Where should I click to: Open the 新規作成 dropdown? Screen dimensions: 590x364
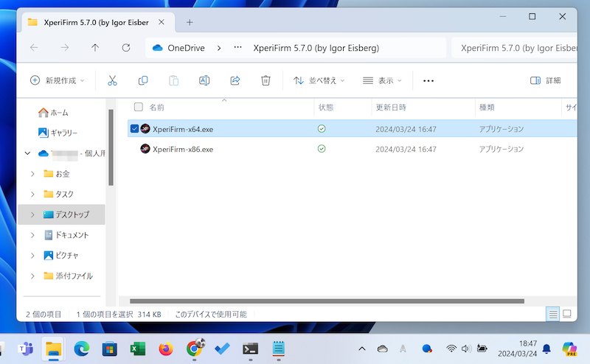(57, 80)
